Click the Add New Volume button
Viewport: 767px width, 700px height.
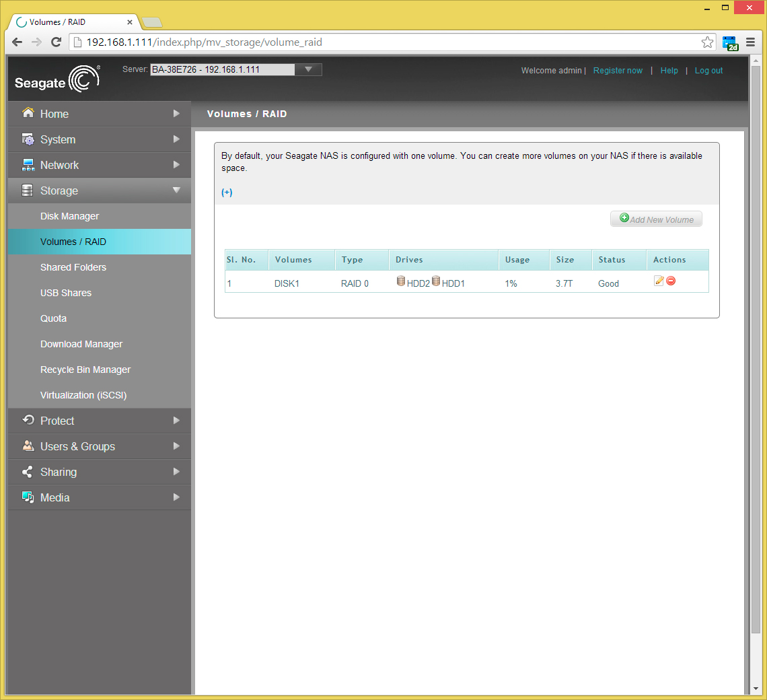[x=656, y=219]
